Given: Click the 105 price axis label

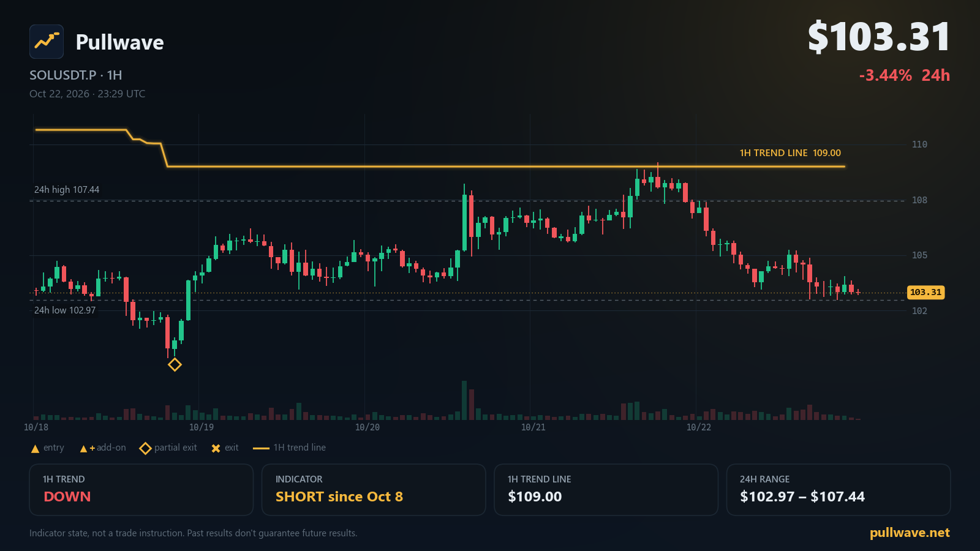Looking at the screenshot, I should point(919,255).
